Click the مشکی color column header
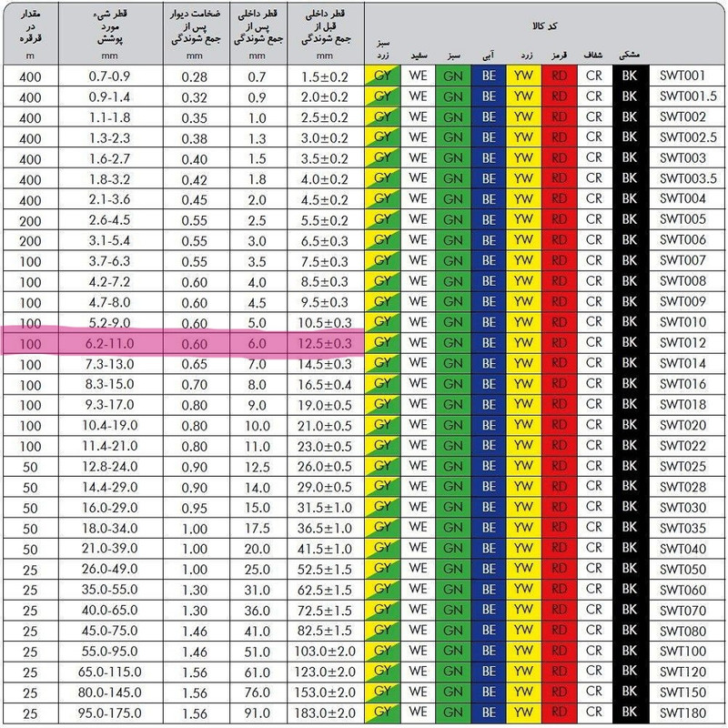728x728 pixels. click(x=629, y=55)
